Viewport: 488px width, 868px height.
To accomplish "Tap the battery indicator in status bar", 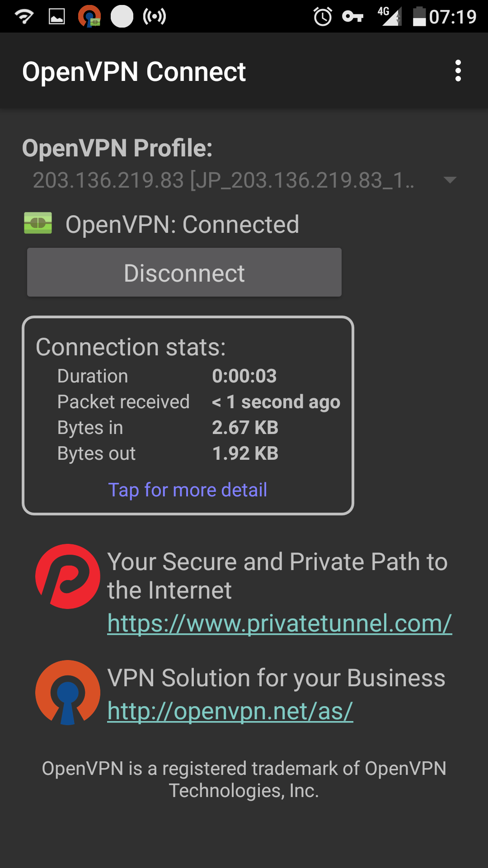I will [x=419, y=17].
